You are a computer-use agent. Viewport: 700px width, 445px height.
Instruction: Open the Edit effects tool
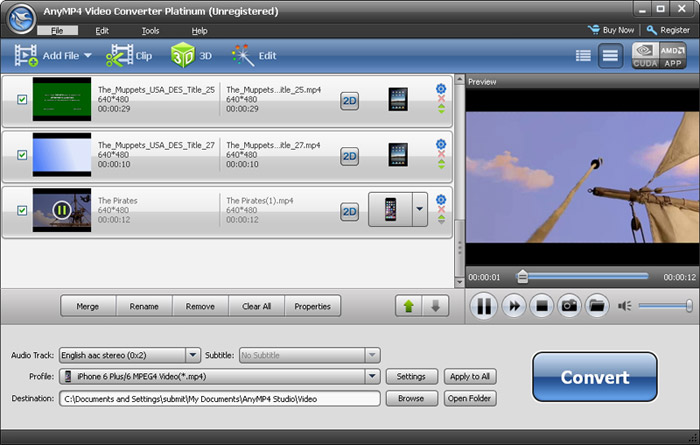pyautogui.click(x=254, y=56)
